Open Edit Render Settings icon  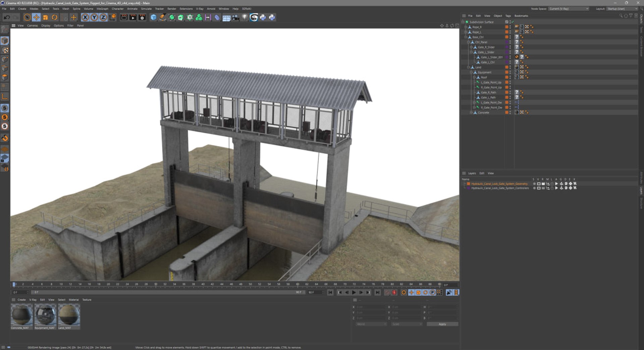[x=142, y=17]
